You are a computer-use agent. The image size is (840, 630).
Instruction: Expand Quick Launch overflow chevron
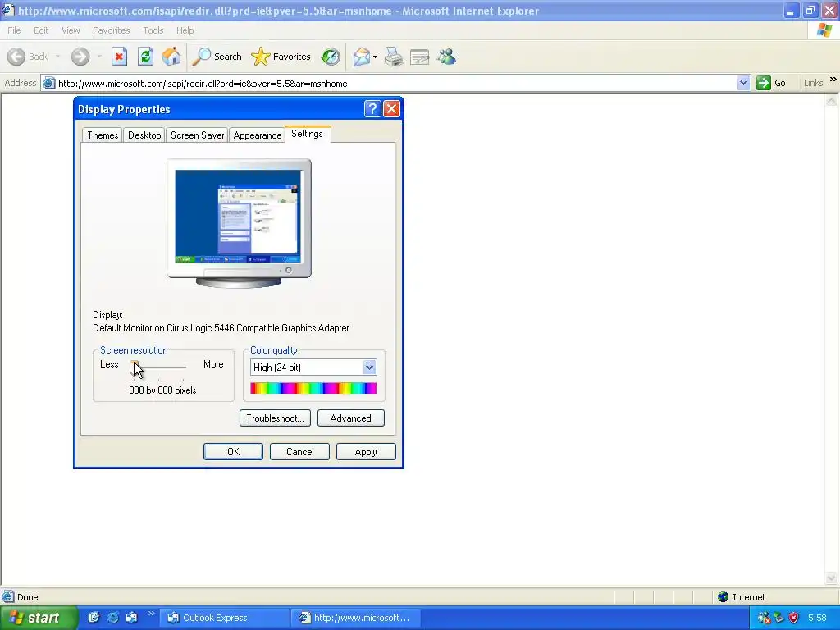point(151,614)
